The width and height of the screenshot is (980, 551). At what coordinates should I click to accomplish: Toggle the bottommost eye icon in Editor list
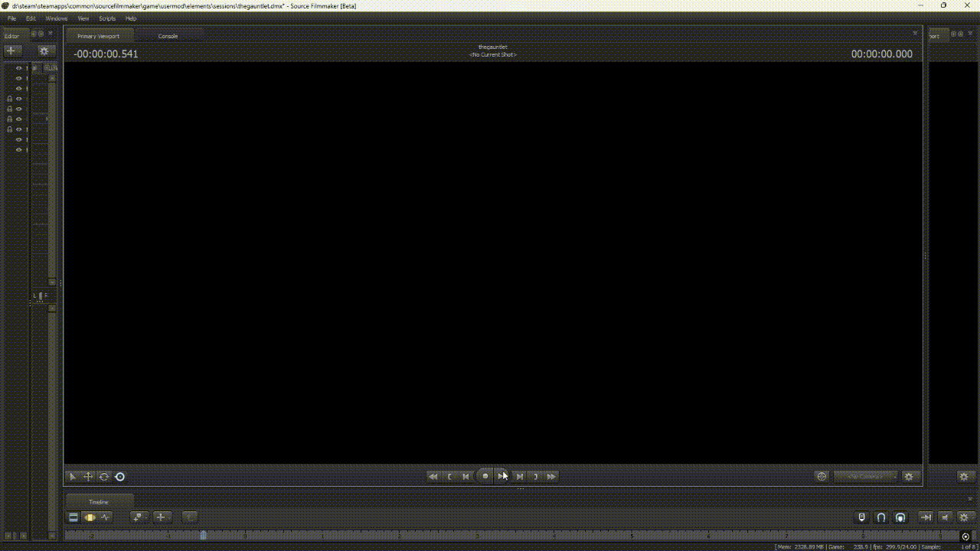pyautogui.click(x=19, y=149)
